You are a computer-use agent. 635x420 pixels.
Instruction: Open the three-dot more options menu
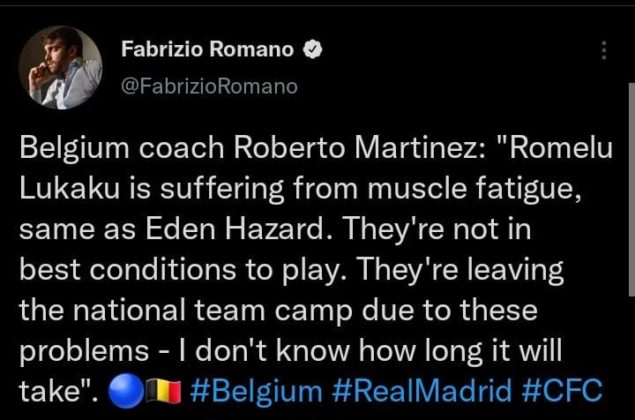click(x=604, y=51)
